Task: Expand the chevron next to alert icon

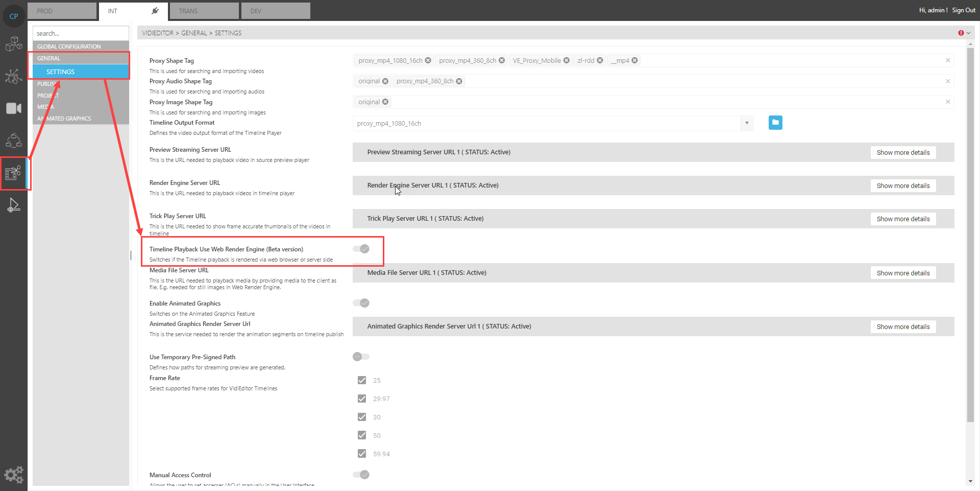Action: pyautogui.click(x=968, y=33)
